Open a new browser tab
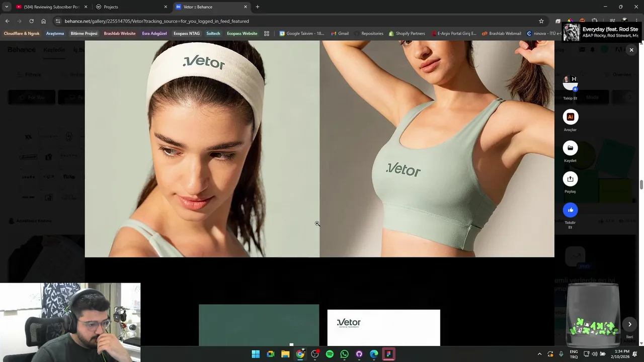The height and width of the screenshot is (362, 644). pos(258,7)
